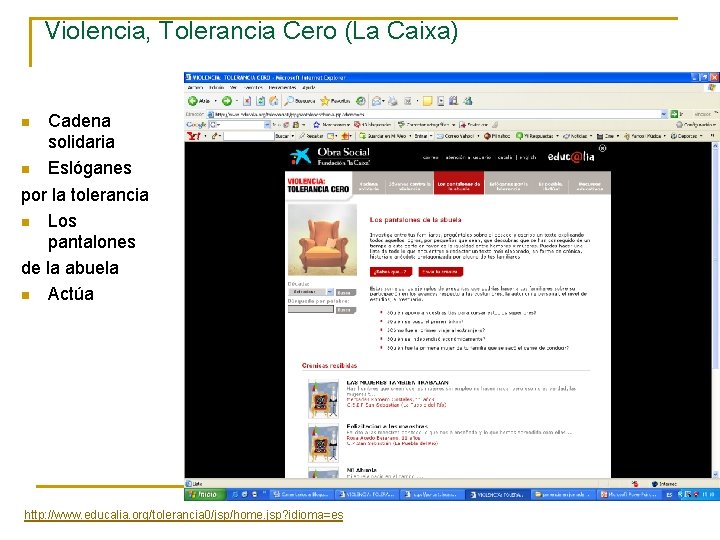Click the red Envía la crónica button
The height and width of the screenshot is (540, 720).
coord(440,272)
